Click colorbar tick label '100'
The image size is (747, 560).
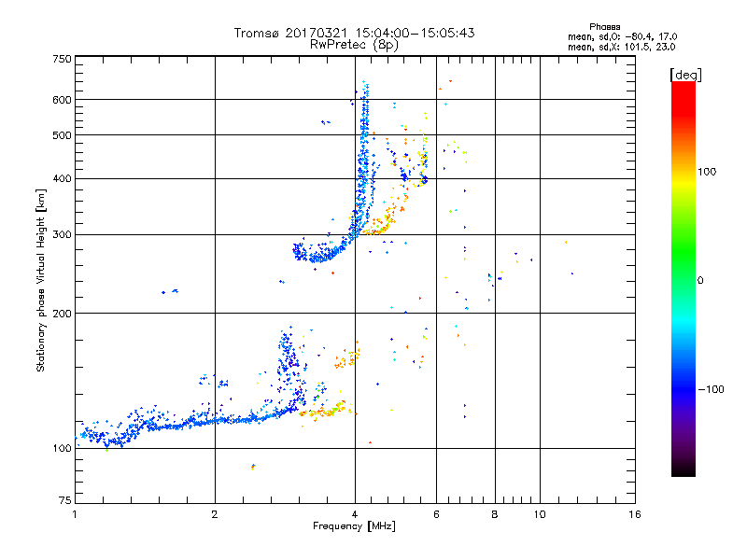tap(707, 172)
